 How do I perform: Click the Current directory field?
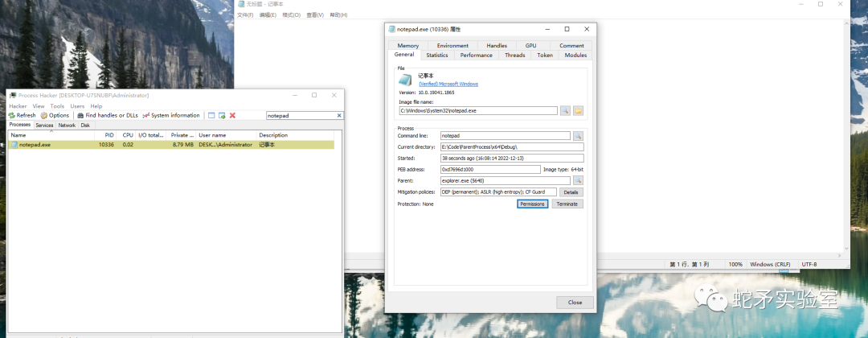tap(512, 146)
